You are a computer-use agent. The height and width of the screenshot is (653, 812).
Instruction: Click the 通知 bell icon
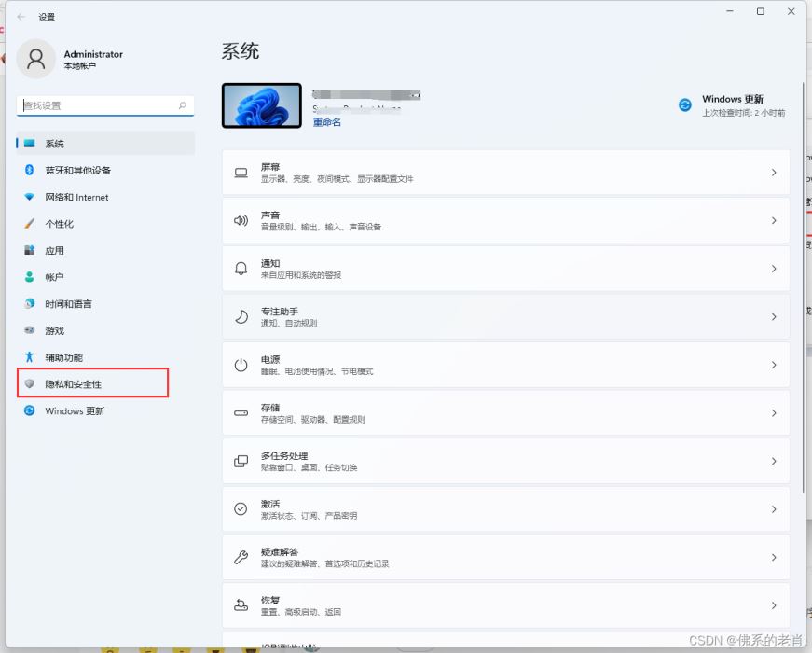click(241, 269)
